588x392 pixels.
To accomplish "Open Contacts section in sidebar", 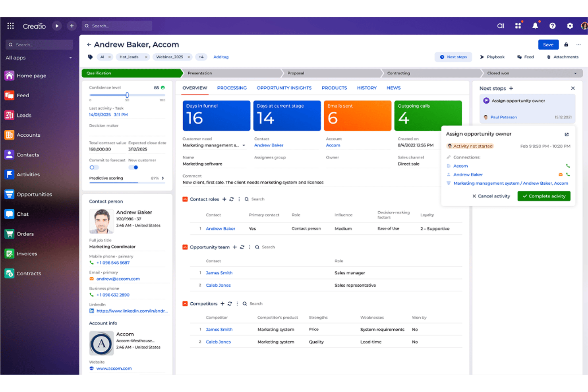I will (22, 155).
